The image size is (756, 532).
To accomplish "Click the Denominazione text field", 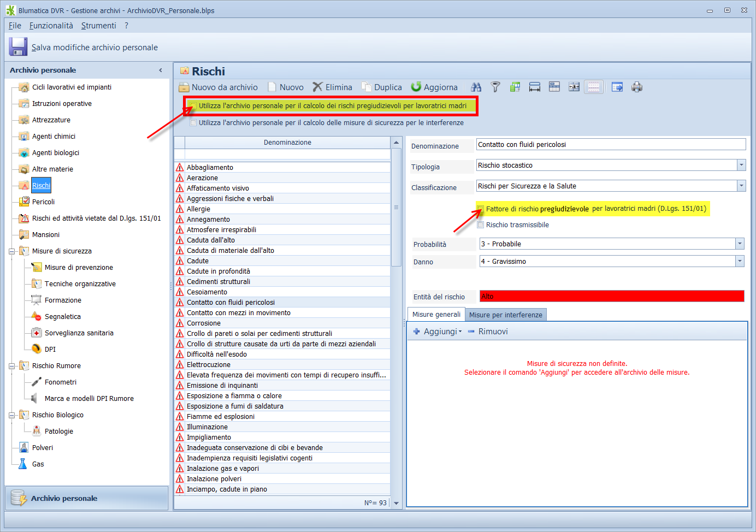I will pos(611,144).
